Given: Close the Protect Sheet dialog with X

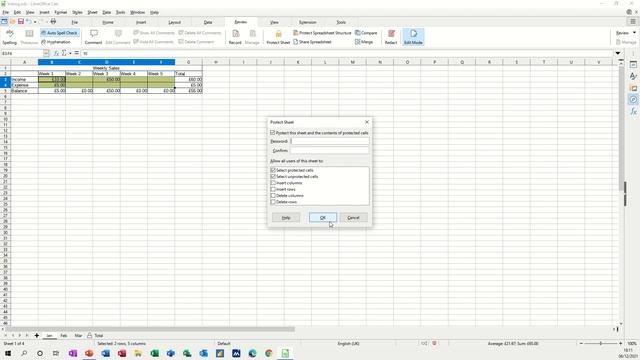Looking at the screenshot, I should point(367,122).
